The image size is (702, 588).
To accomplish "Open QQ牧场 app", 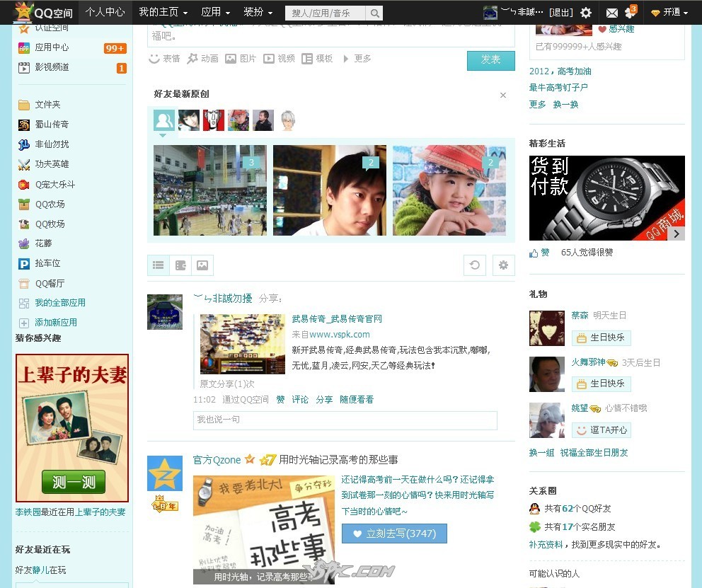I will [42, 224].
